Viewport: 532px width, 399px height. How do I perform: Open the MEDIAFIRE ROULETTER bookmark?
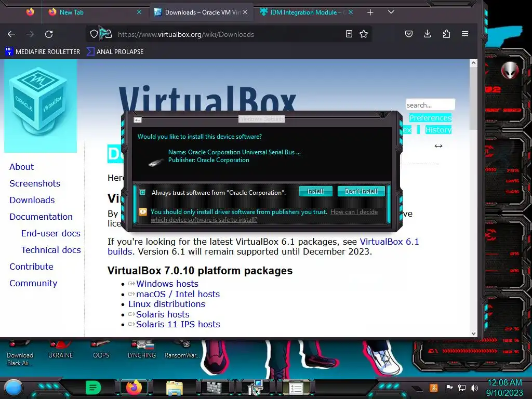point(43,51)
